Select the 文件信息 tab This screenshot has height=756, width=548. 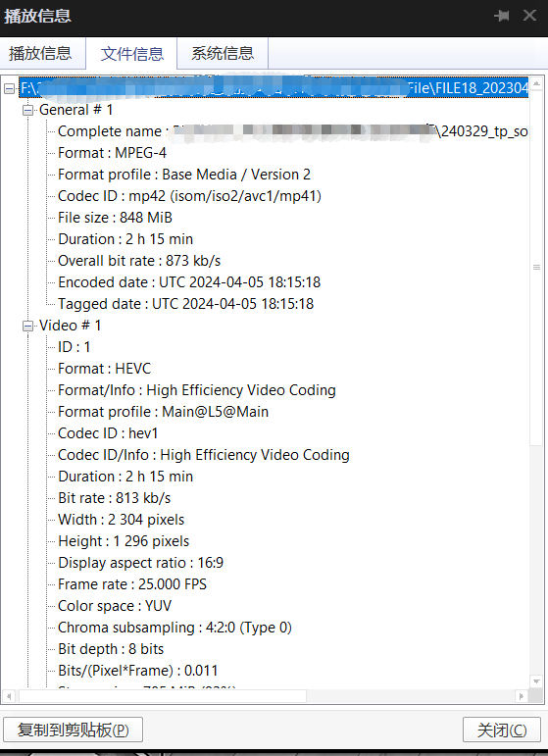point(131,53)
